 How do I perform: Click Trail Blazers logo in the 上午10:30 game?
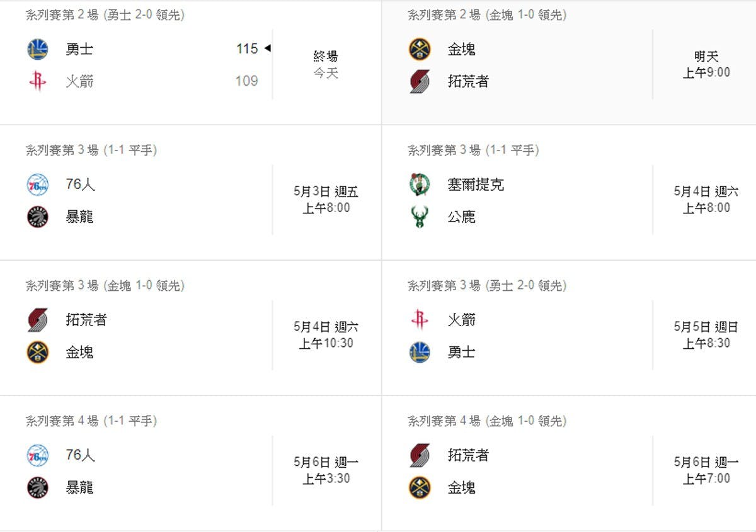pyautogui.click(x=38, y=320)
